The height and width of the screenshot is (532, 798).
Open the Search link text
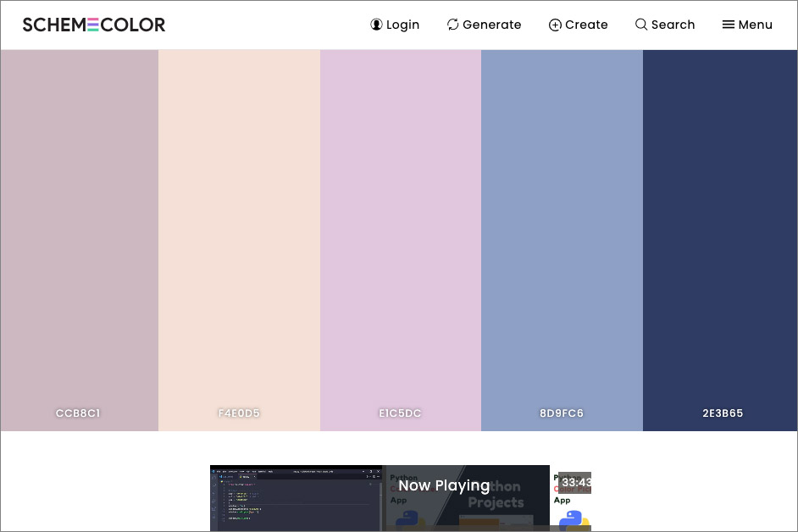673,25
